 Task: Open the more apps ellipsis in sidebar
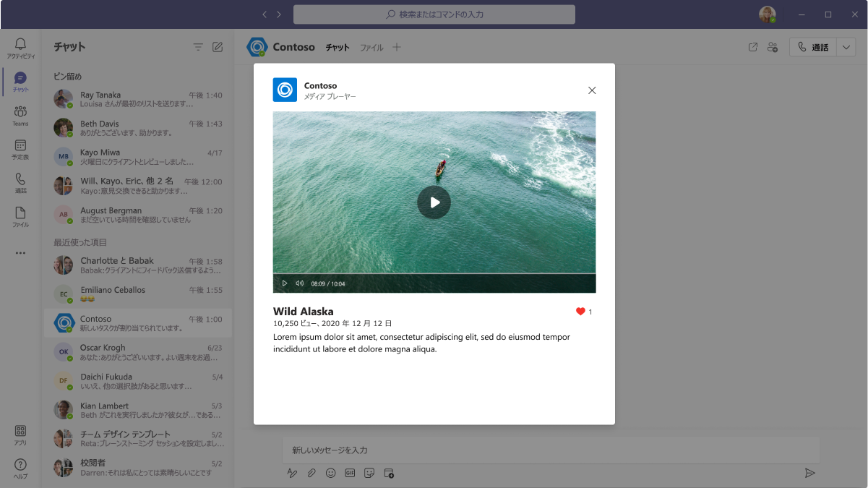point(20,253)
